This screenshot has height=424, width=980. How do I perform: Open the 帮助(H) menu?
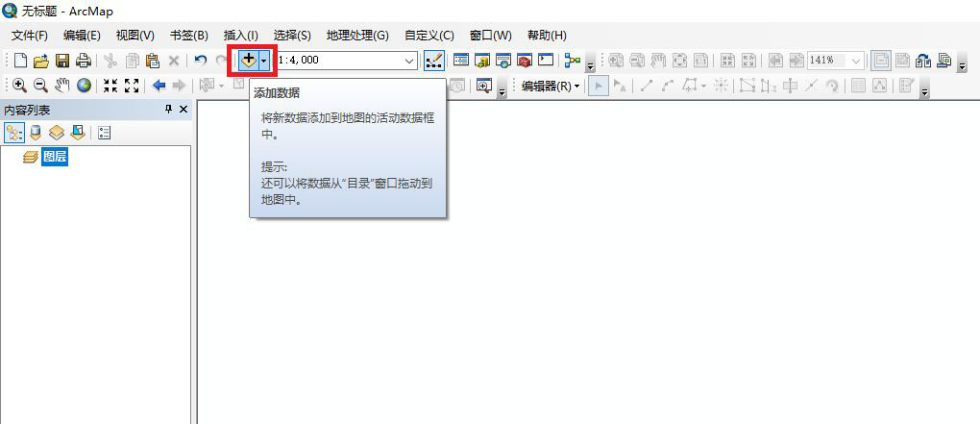[x=547, y=36]
